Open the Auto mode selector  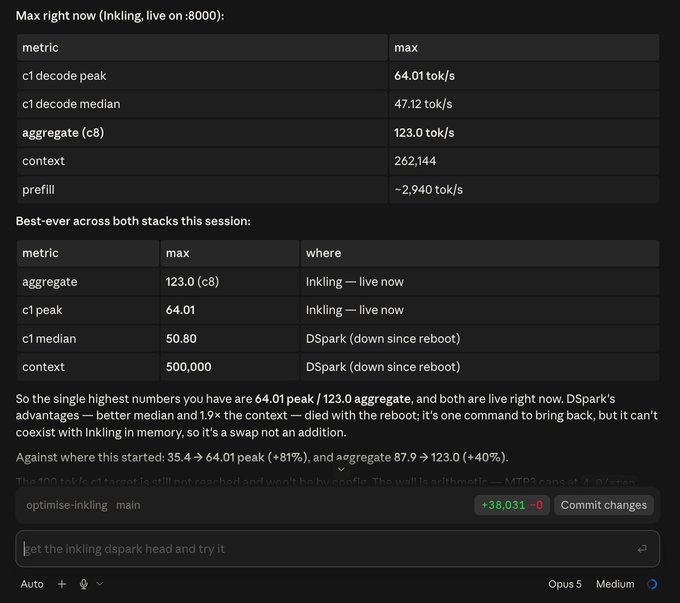point(32,584)
